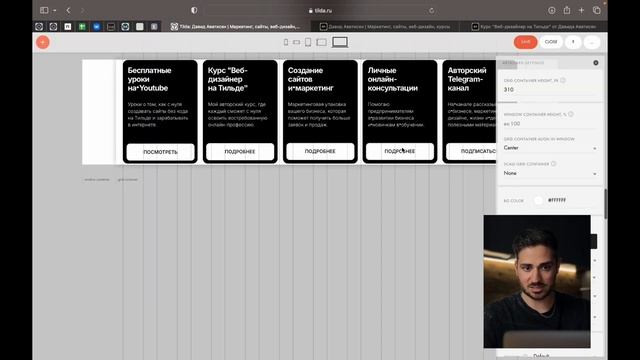640x360 pixels.
Task: Click the #ffffff hex color field
Action: tap(557, 200)
